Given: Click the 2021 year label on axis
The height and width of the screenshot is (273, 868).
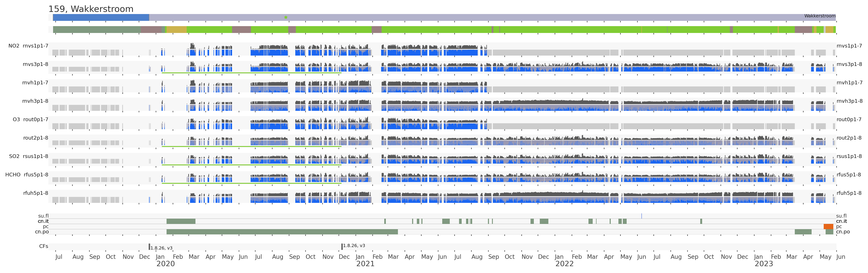Looking at the screenshot, I should coord(365,264).
